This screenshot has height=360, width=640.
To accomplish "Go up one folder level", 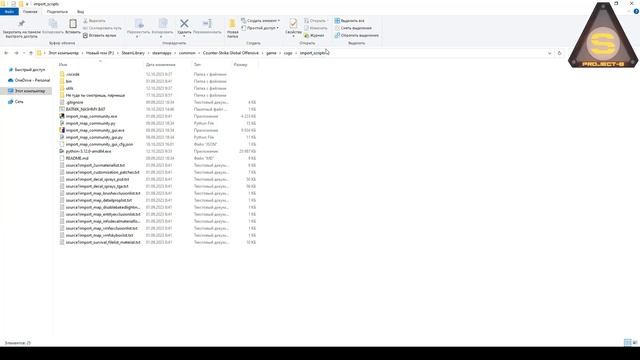I will click(x=31, y=53).
